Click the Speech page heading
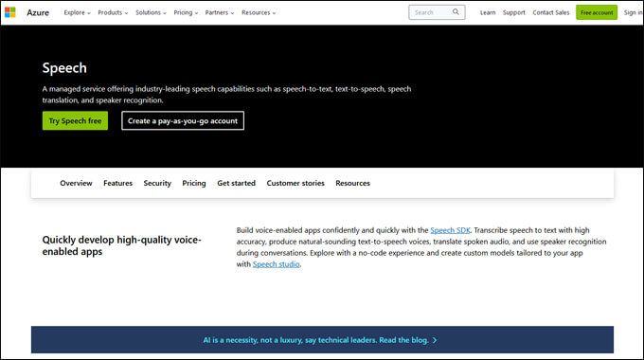The width and height of the screenshot is (644, 360). [x=64, y=68]
